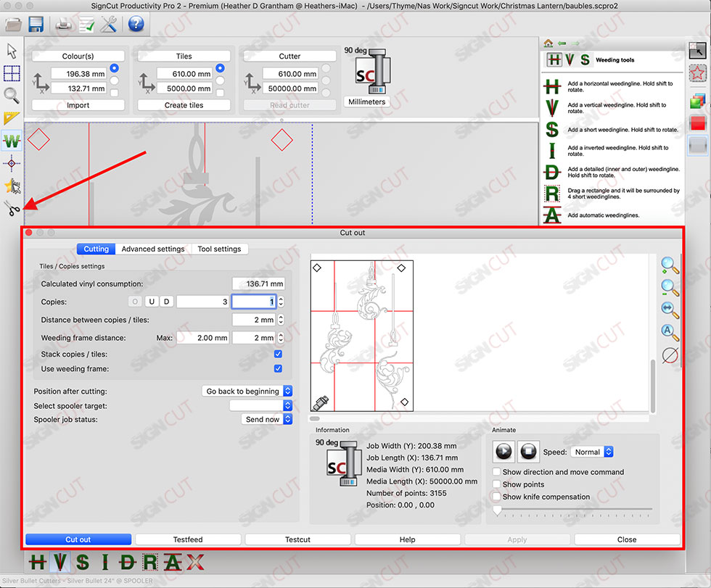Click the Import button
Image resolution: width=711 pixels, height=588 pixels.
[x=78, y=105]
